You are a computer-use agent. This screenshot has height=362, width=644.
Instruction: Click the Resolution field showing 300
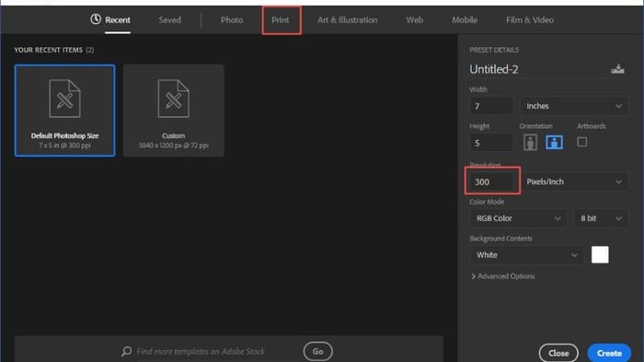[492, 181]
